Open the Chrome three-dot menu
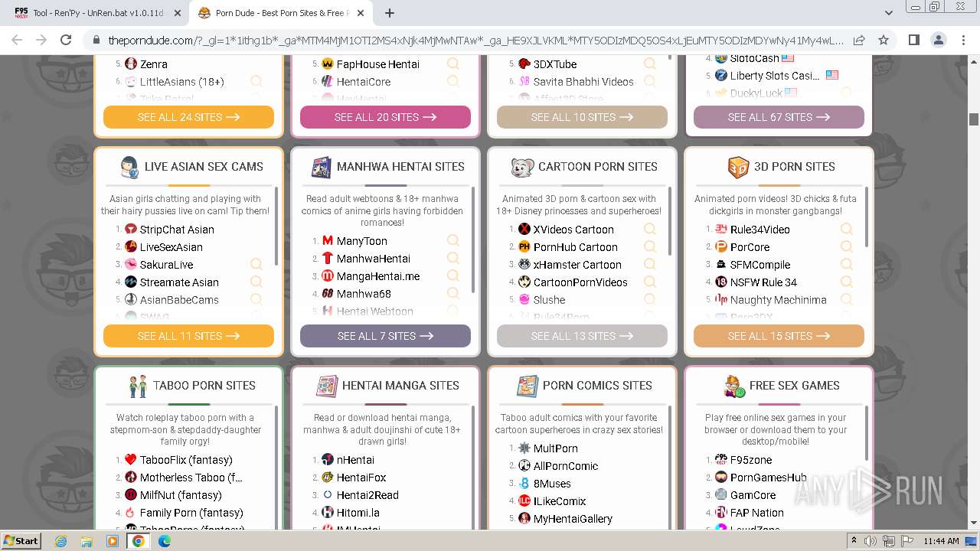This screenshot has height=551, width=980. [x=962, y=40]
